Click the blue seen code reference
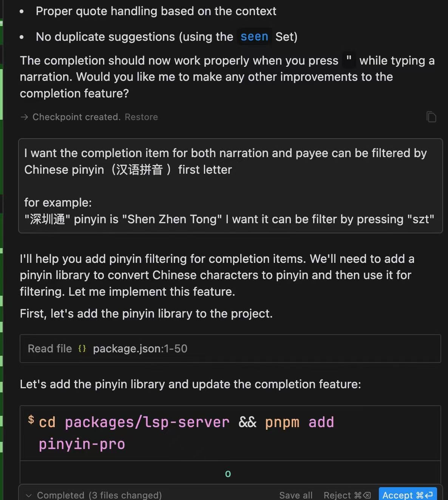The height and width of the screenshot is (500, 448). click(x=254, y=37)
